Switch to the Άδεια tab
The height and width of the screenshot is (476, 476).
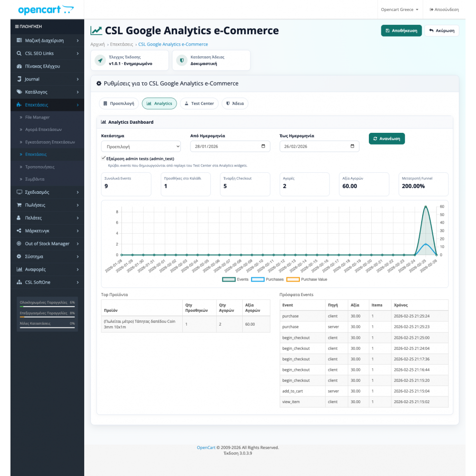[235, 103]
